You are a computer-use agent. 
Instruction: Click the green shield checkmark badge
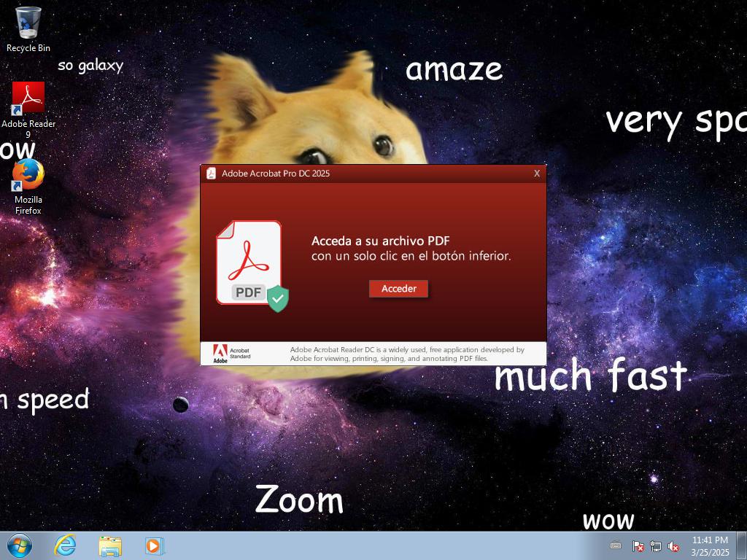pyautogui.click(x=278, y=298)
